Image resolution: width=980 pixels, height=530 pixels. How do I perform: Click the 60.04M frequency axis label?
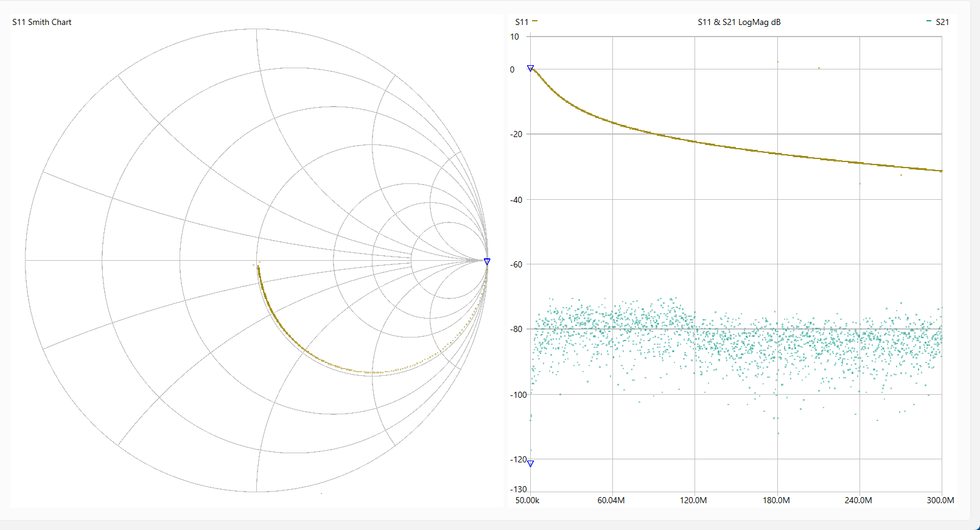pyautogui.click(x=611, y=500)
